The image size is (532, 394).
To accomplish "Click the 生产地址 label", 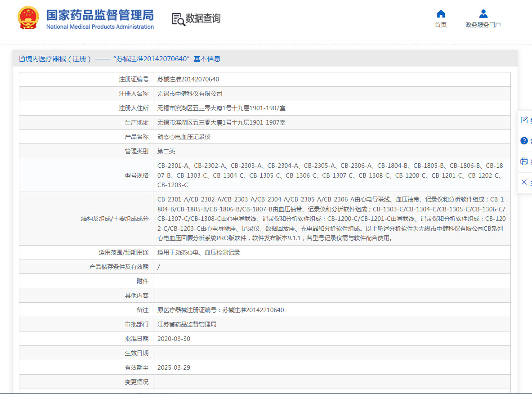I will 137,122.
